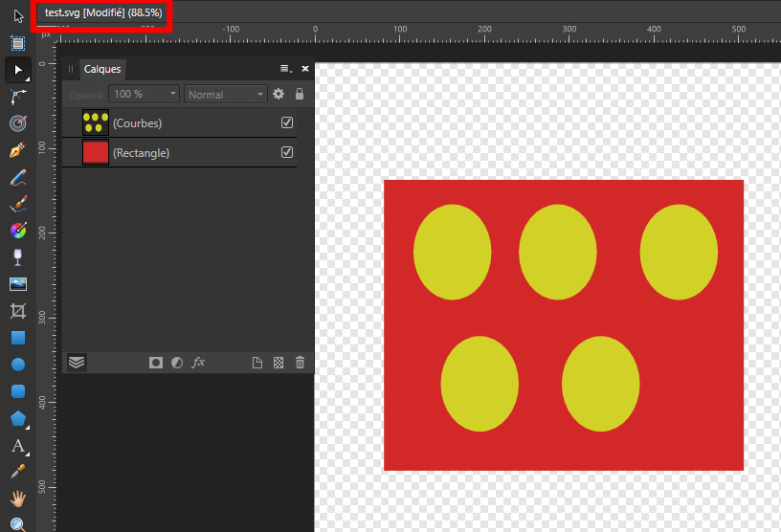Select the (Courbes) layer name

click(x=137, y=123)
